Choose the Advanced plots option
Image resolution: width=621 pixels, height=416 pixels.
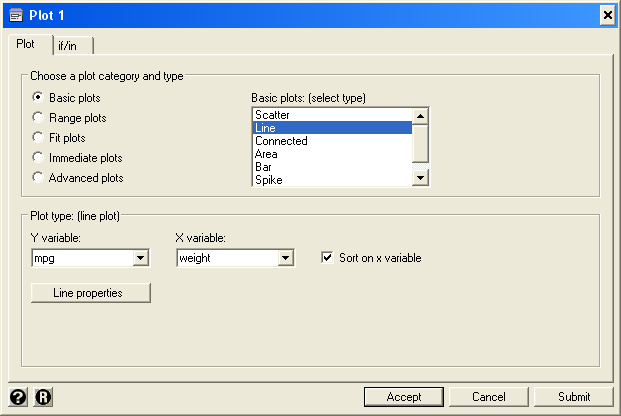(x=38, y=178)
